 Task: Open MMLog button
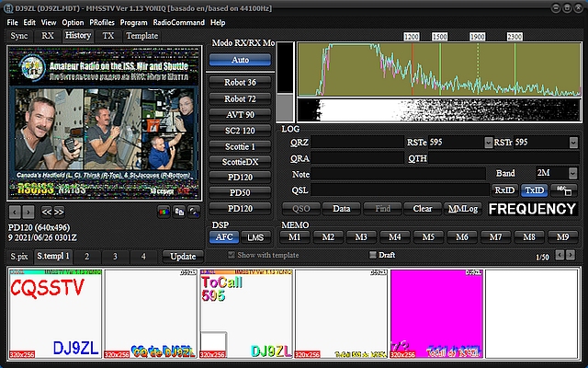click(463, 209)
